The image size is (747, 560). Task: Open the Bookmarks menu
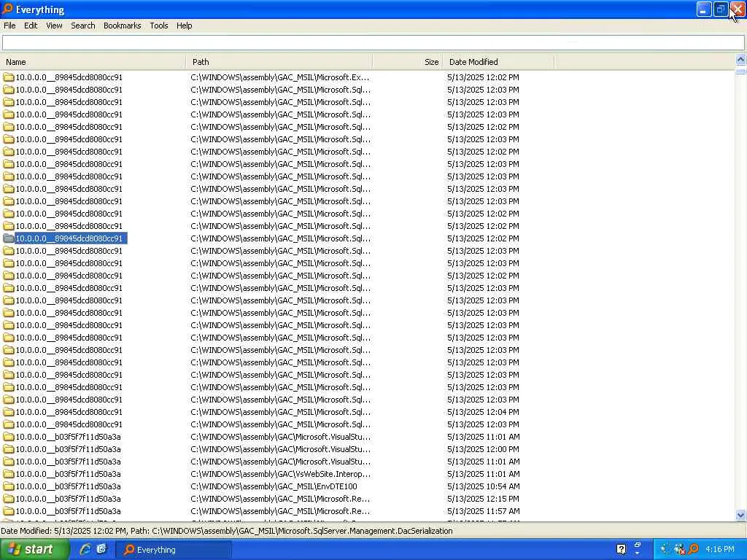(x=122, y=26)
